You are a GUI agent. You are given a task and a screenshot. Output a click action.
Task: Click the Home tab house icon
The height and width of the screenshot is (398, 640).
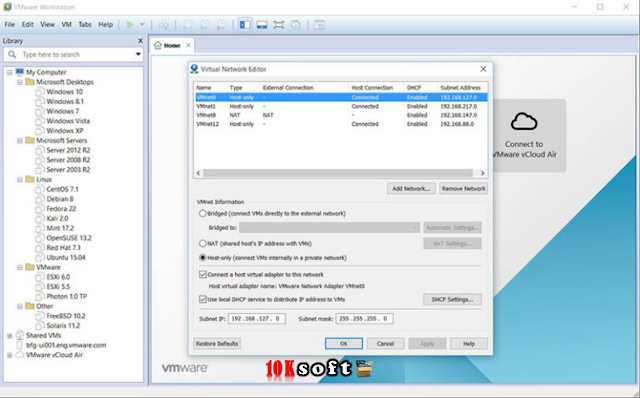point(158,45)
